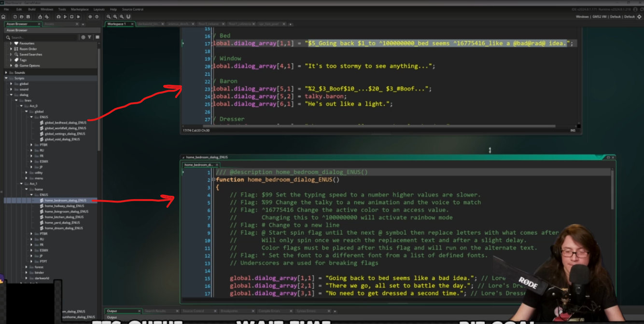Open the Build menu
Screen dimensions: 644x324
click(x=32, y=9)
